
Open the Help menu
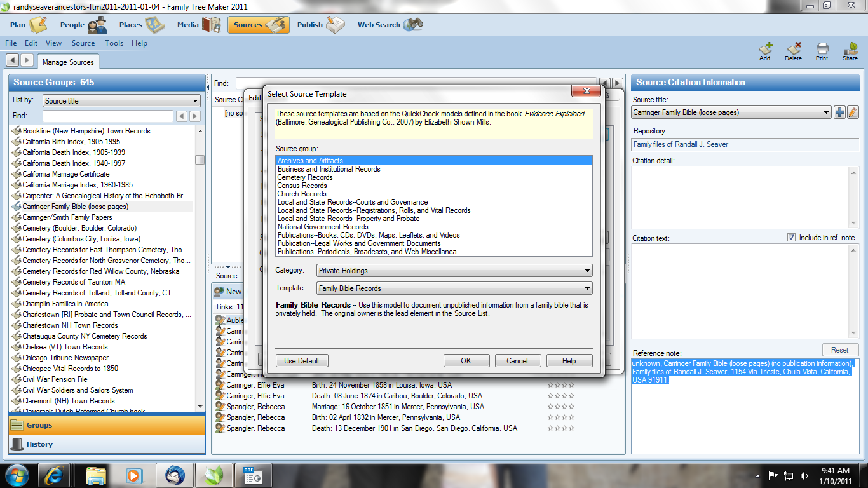[140, 43]
